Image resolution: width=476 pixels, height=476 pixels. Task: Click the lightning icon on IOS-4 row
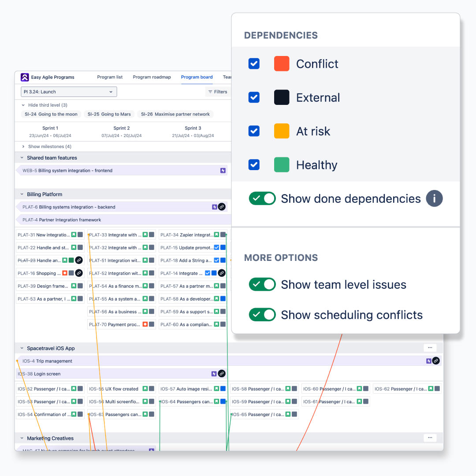[x=429, y=361]
